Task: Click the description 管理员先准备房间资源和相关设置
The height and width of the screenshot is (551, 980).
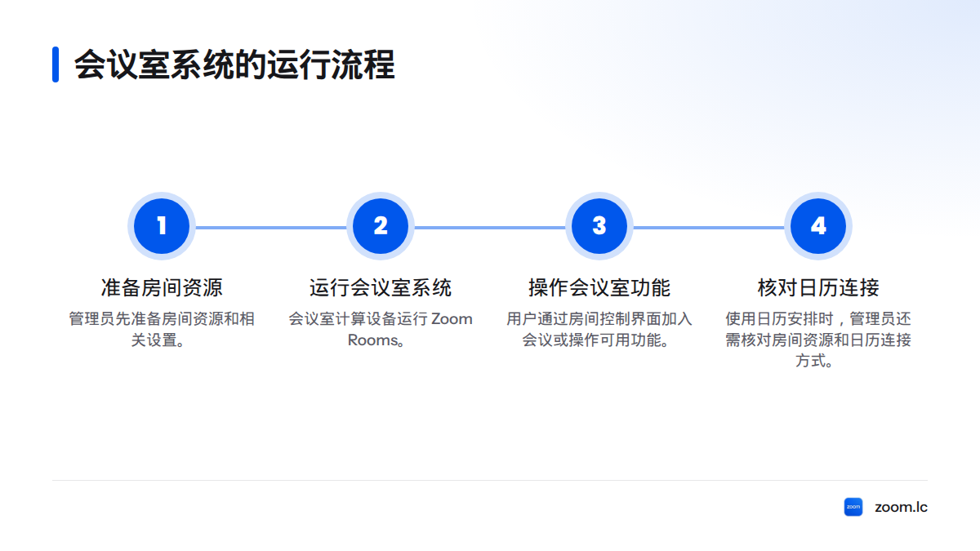Action: pos(162,329)
